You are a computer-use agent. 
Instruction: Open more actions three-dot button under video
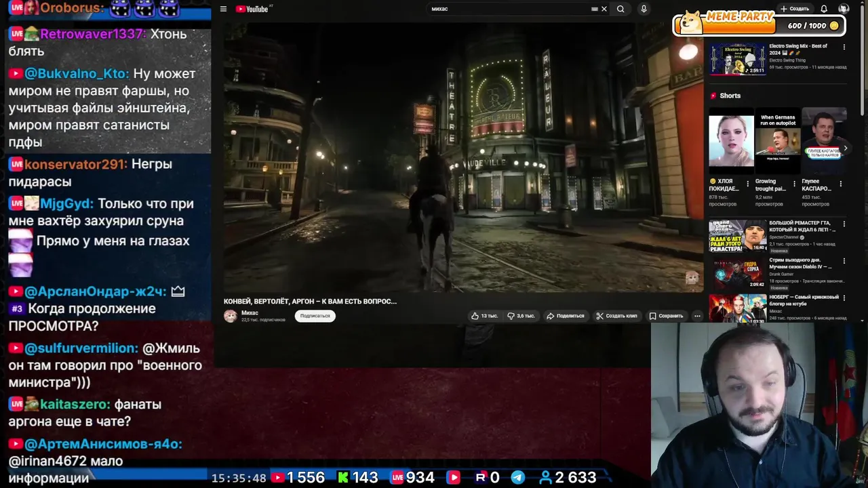pos(697,316)
